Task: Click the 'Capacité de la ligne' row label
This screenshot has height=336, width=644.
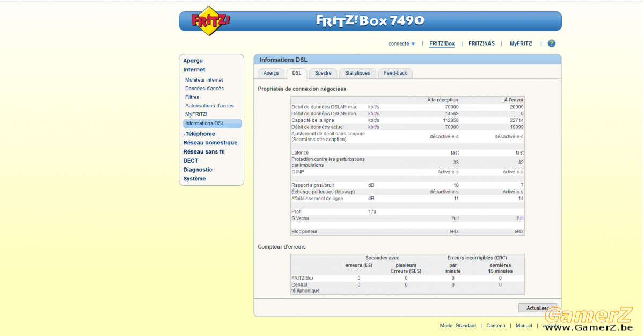Action: click(x=312, y=120)
